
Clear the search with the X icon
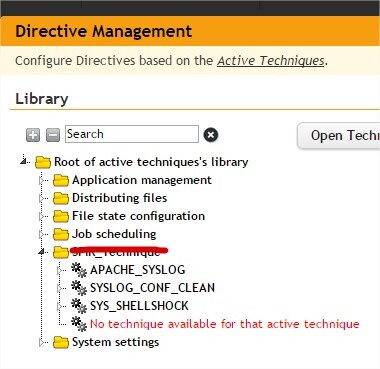pyautogui.click(x=211, y=135)
